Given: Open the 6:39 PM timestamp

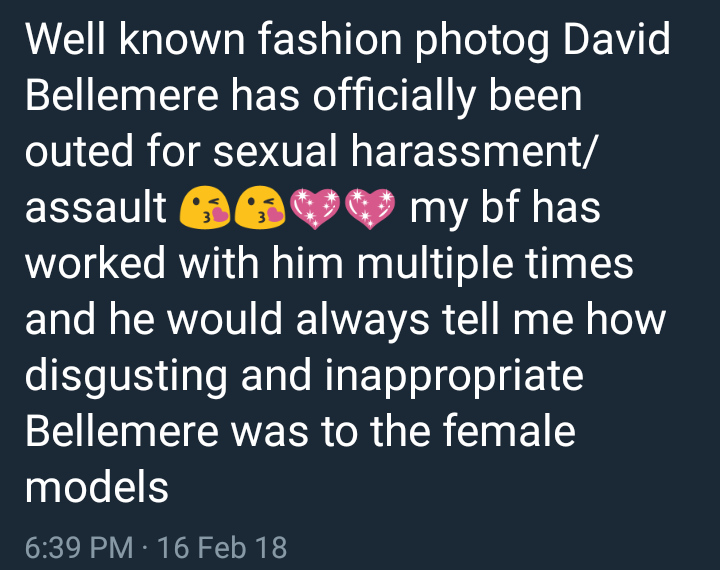Looking at the screenshot, I should [79, 547].
